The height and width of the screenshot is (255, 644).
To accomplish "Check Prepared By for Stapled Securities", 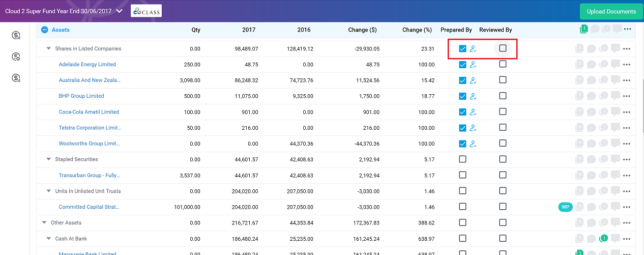I will pos(462,159).
